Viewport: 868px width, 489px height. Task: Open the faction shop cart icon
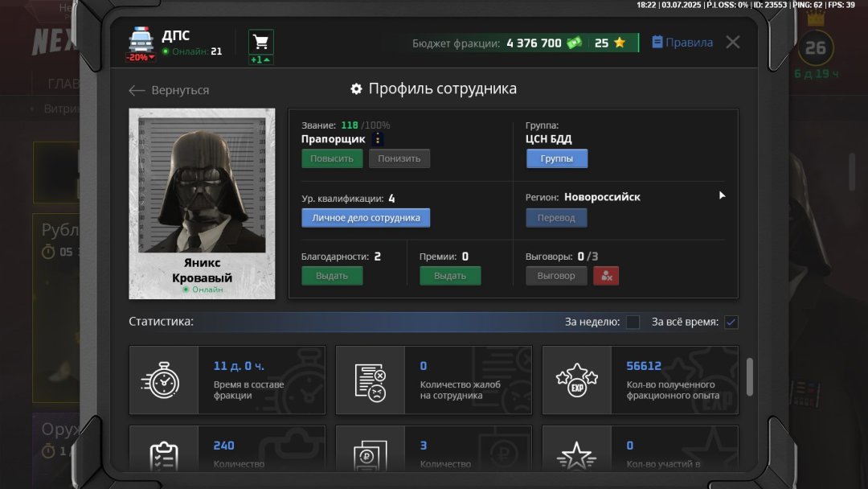tap(260, 42)
